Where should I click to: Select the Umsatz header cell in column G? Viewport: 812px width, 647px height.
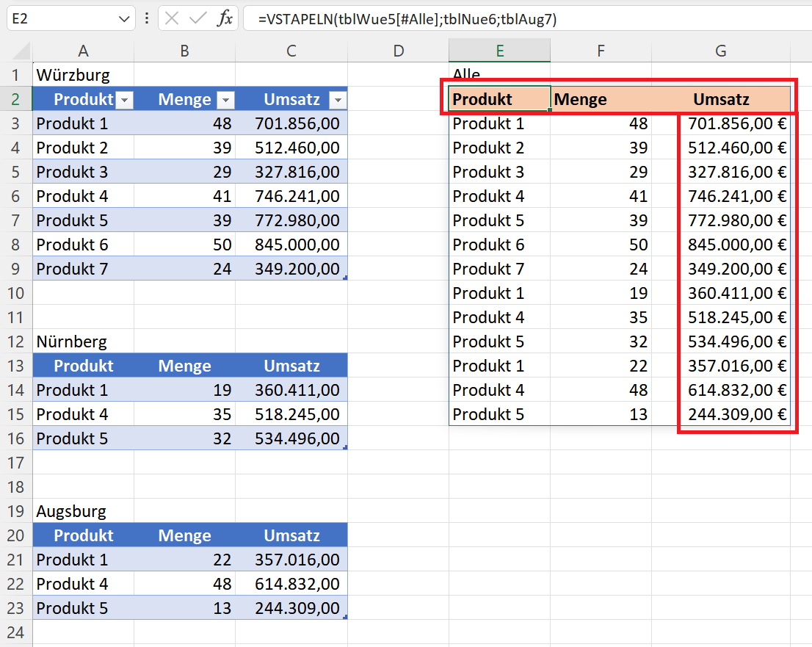point(721,99)
